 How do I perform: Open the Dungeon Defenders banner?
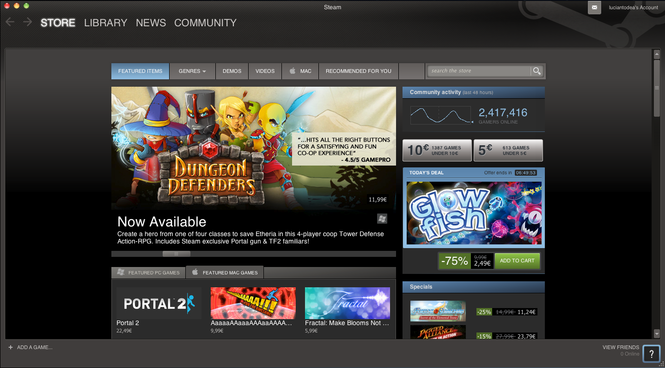pyautogui.click(x=254, y=148)
